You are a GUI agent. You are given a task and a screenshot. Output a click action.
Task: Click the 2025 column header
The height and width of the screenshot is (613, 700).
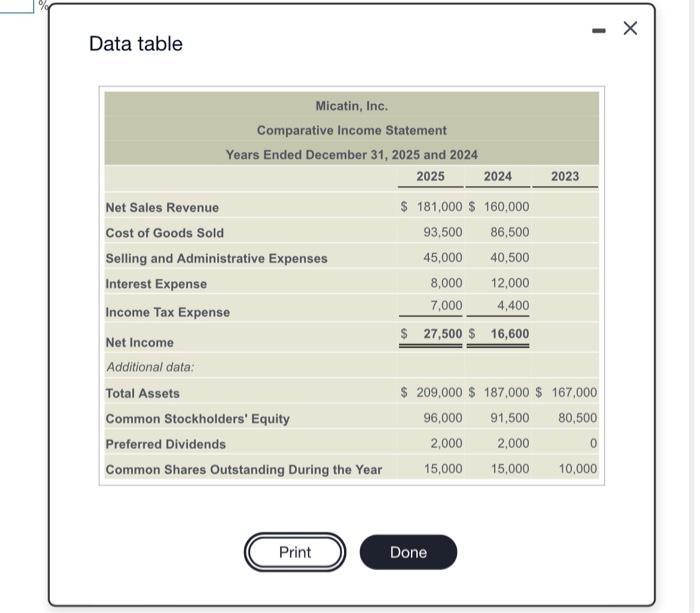point(430,176)
